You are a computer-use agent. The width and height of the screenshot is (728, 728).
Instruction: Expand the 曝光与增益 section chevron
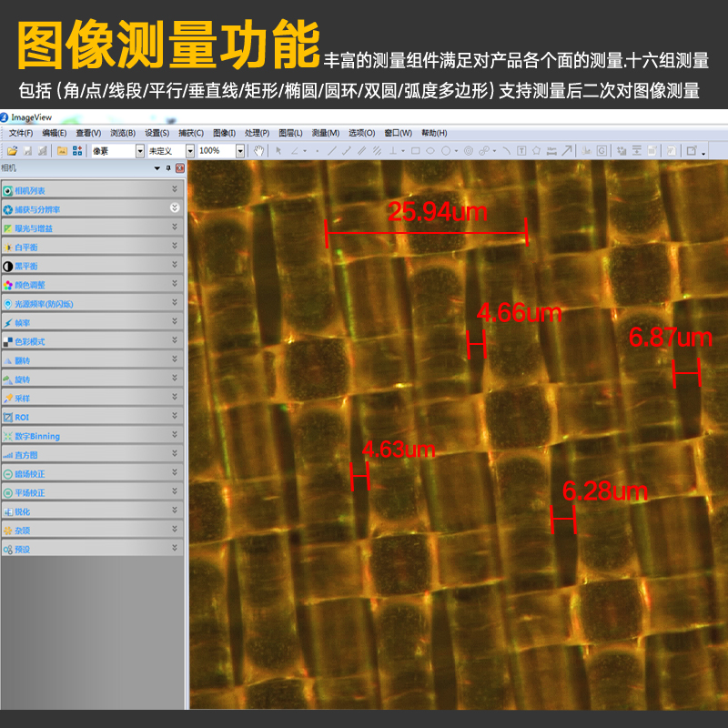175,227
